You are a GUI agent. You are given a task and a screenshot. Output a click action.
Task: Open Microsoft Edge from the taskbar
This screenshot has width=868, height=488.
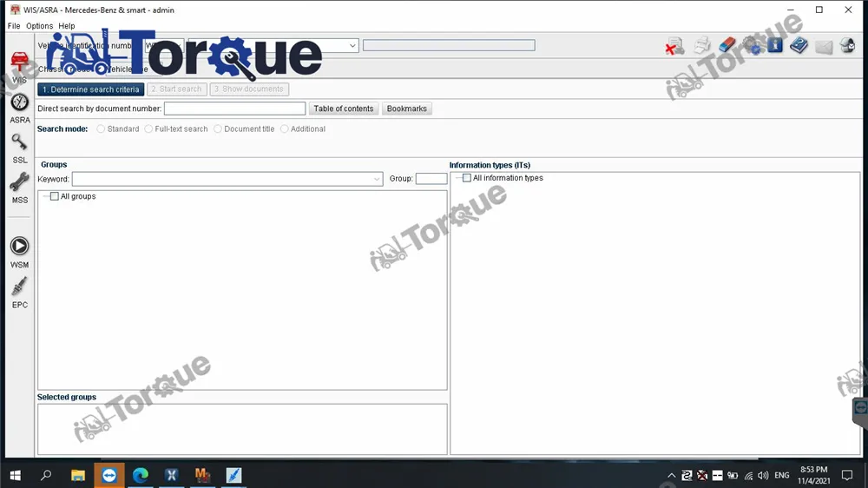141,475
